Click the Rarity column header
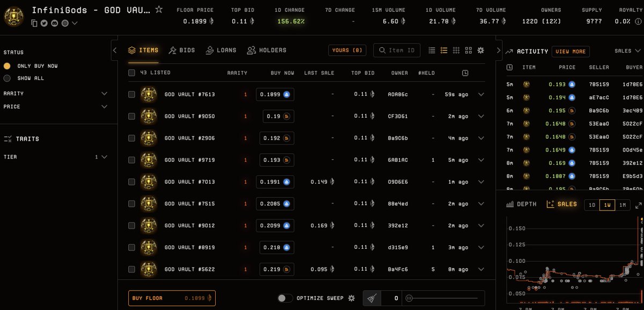 [x=237, y=73]
